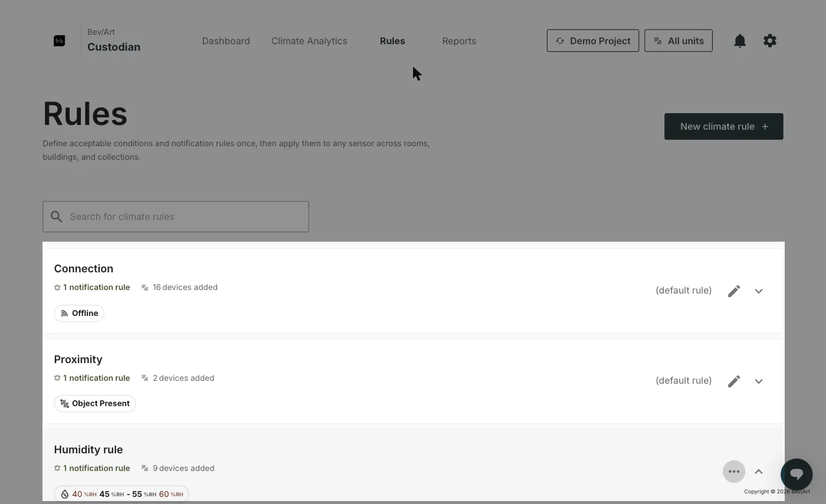Click the 2 devices added text
The image size is (826, 504).
[x=183, y=378]
